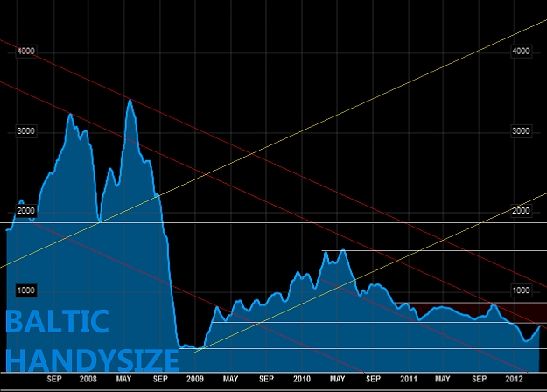The height and width of the screenshot is (392, 547).
Task: Select the 2008 year label on the time axis
Action: (x=88, y=379)
